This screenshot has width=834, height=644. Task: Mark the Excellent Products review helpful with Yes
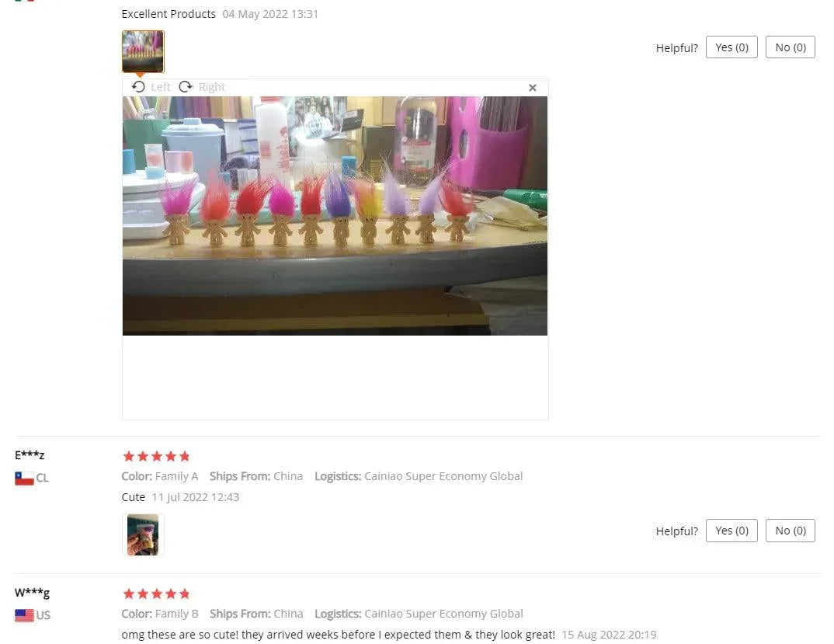(x=731, y=47)
